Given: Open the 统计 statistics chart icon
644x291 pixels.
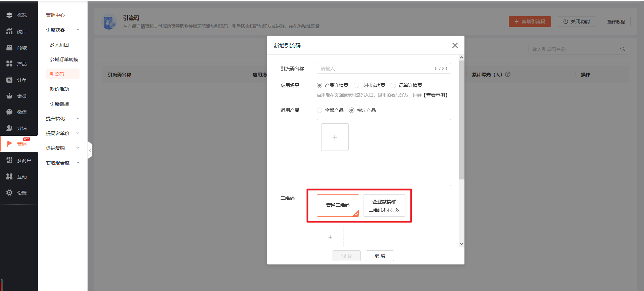Looking at the screenshot, I should click(9, 31).
